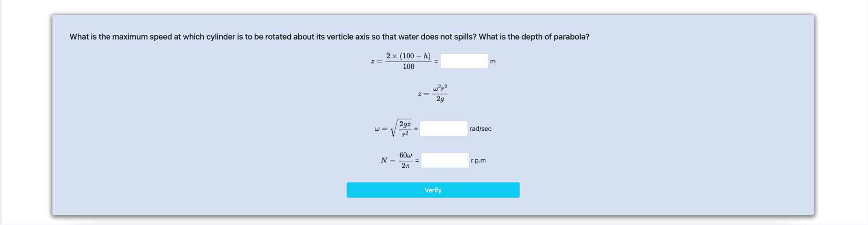Click the square root expression for ω
Screen dimensions: 868x225
pos(402,129)
